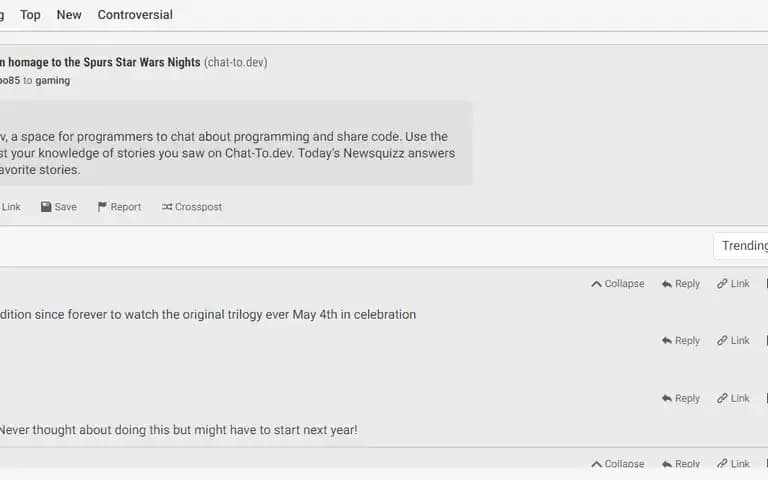Reply to the second comment
Viewport: 768px width, 480px height.
click(680, 340)
